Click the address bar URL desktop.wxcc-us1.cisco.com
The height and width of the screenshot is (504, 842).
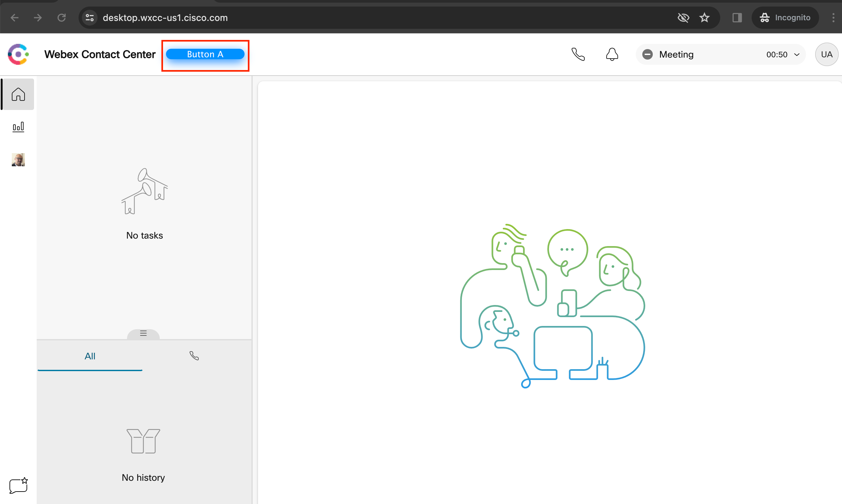click(165, 18)
